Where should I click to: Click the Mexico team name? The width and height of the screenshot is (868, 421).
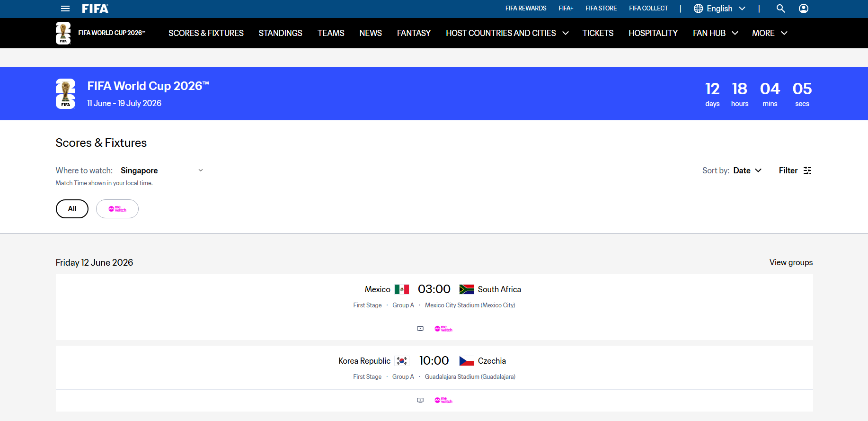click(378, 289)
